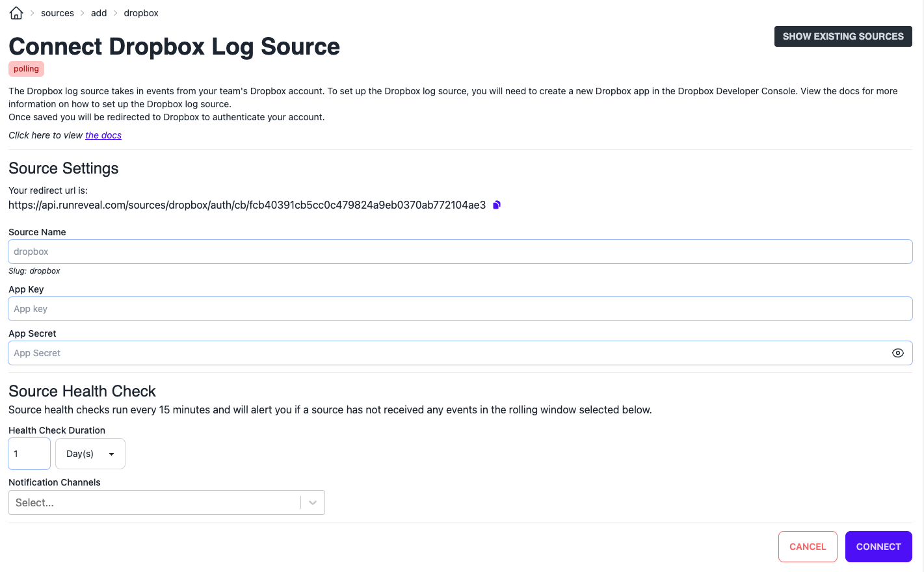Expand the Notification Channels select chevron
Screen dimensions: 924x572
(x=313, y=502)
